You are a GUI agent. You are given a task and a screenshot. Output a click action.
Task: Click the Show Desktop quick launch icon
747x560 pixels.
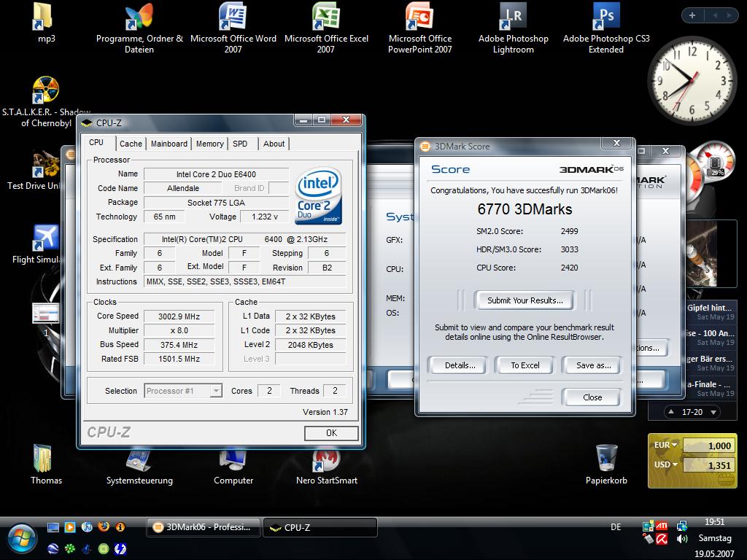(53, 527)
